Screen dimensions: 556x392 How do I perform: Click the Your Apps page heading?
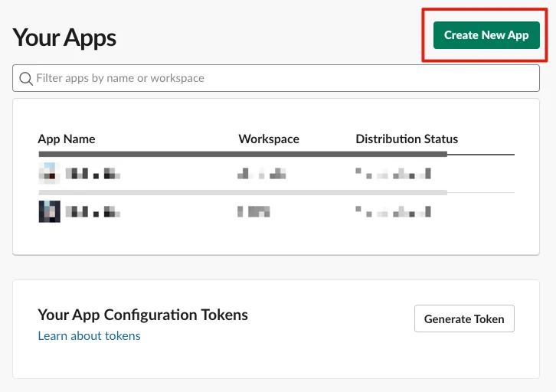point(64,37)
